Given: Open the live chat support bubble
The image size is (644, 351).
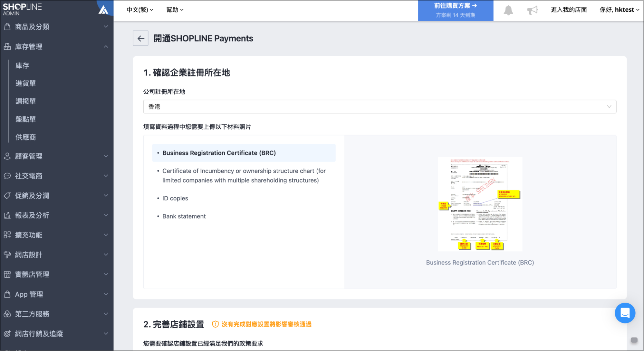Looking at the screenshot, I should click(625, 313).
